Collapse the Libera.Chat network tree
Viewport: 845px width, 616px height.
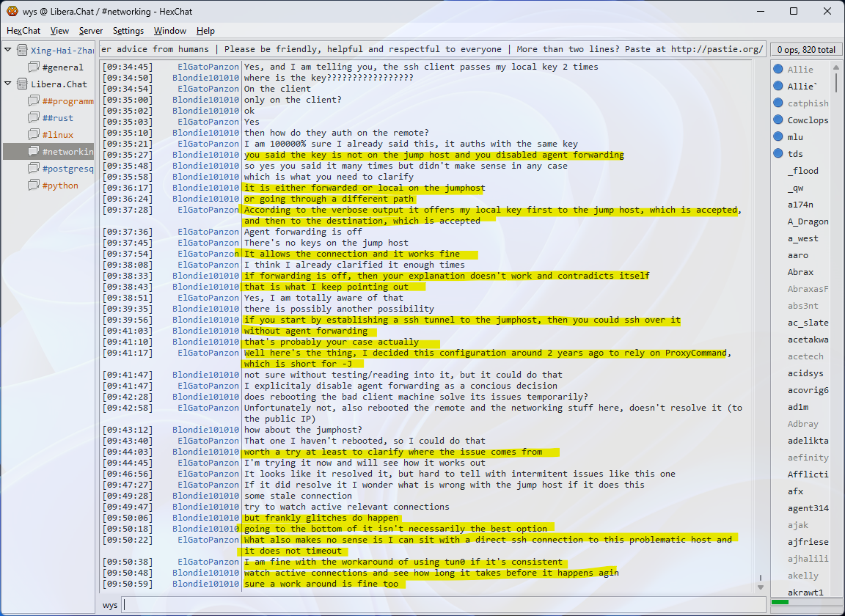(8, 84)
